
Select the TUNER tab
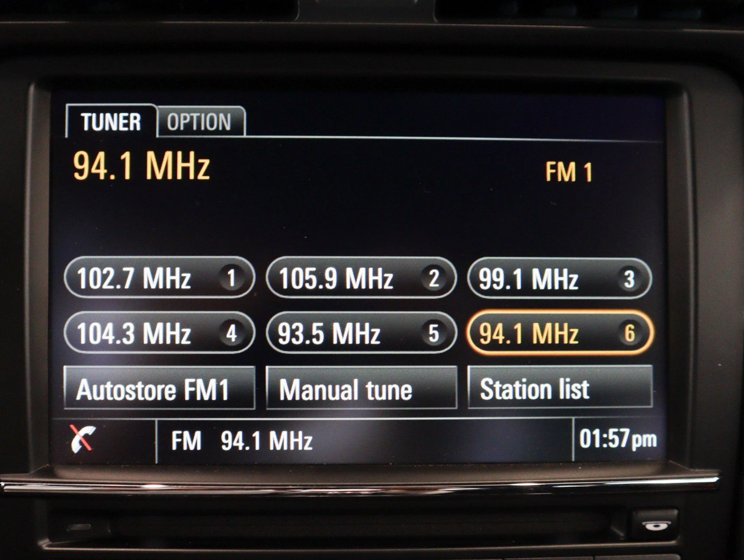coord(111,122)
